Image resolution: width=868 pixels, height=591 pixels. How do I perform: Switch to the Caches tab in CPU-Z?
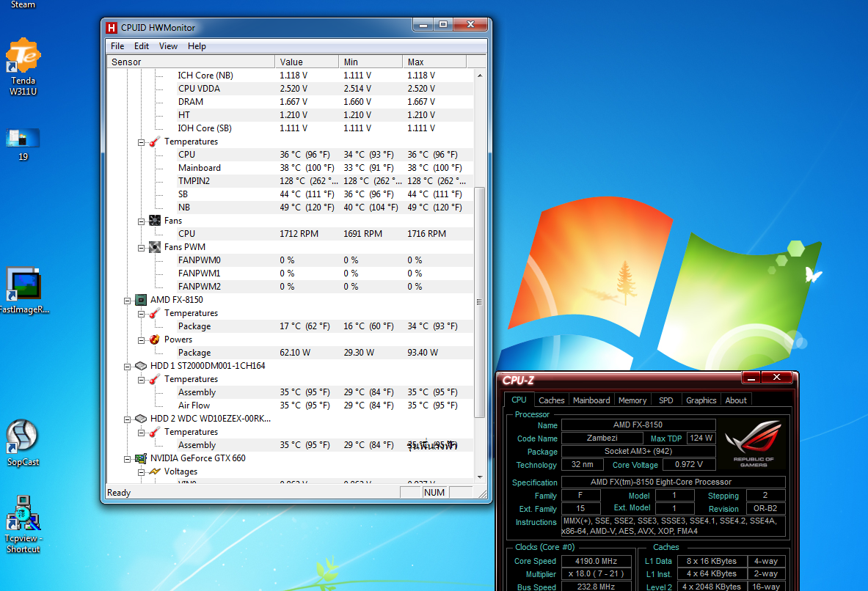point(551,400)
